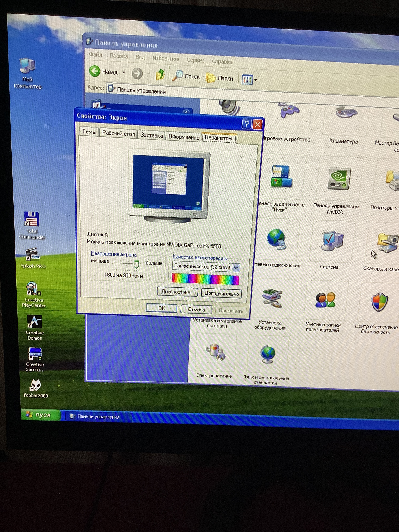Click the green Назад back arrow
This screenshot has height=532, width=399.
[x=95, y=71]
